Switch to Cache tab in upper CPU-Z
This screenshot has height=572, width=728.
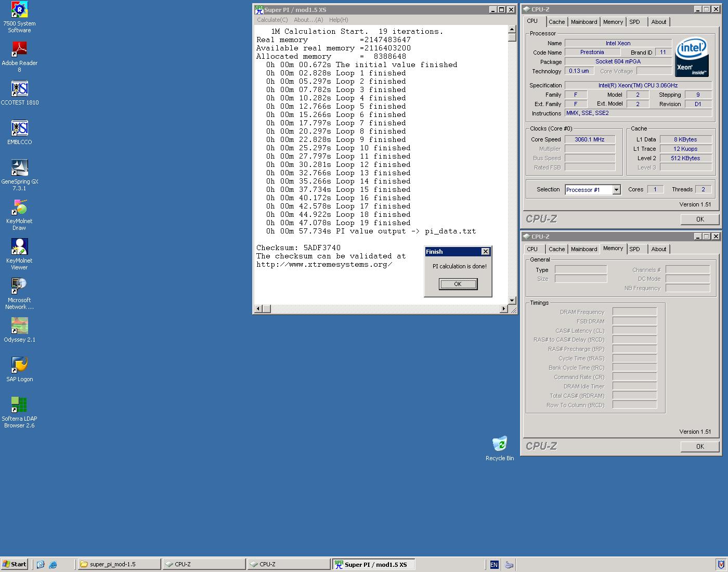(556, 22)
